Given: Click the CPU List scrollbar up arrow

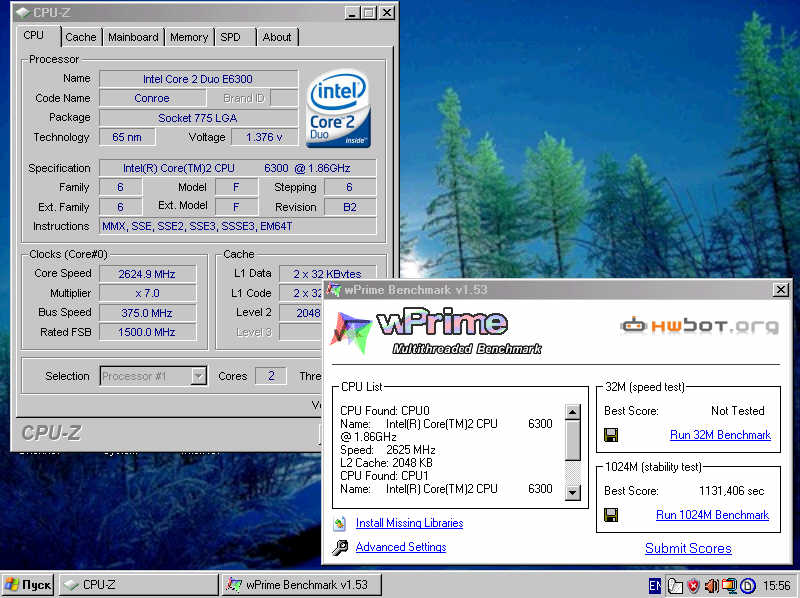Looking at the screenshot, I should pyautogui.click(x=573, y=412).
